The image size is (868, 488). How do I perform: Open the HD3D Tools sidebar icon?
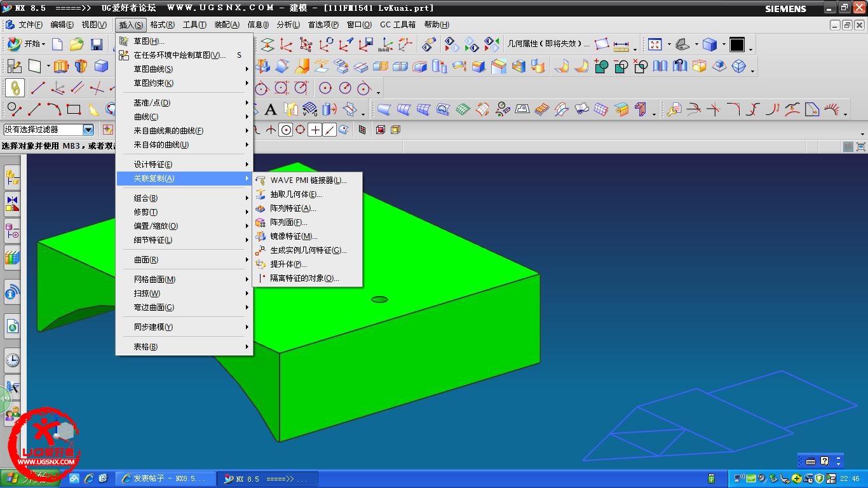pos(12,292)
